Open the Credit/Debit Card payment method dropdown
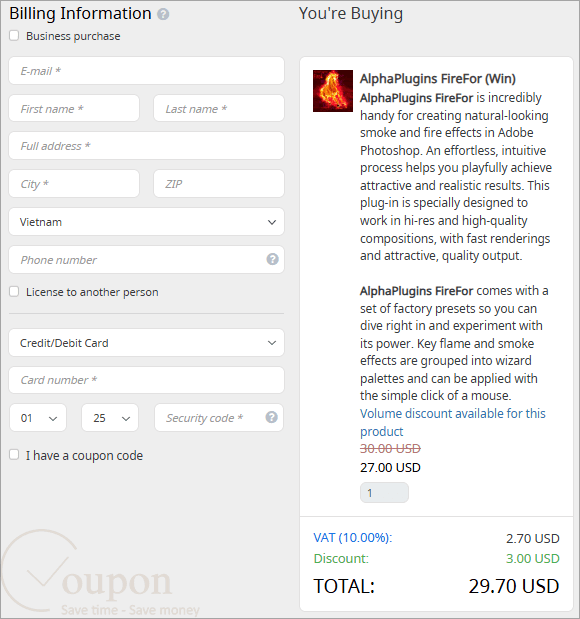This screenshot has width=580, height=619. (x=146, y=343)
